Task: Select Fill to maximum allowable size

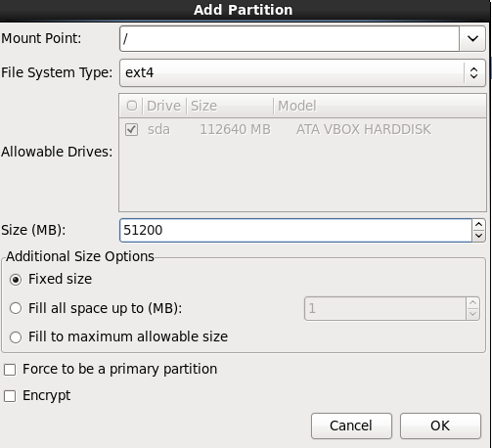Action: point(16,336)
